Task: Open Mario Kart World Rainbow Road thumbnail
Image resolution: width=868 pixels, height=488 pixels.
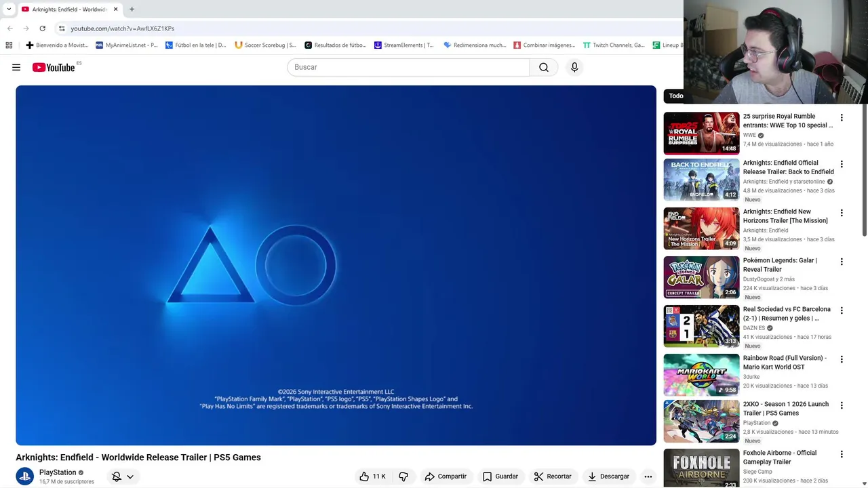Action: [701, 375]
